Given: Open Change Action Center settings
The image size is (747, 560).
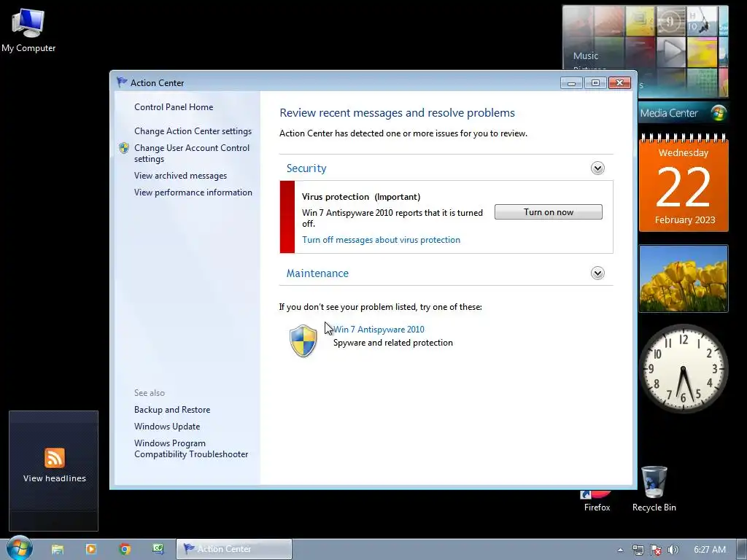Looking at the screenshot, I should coord(193,131).
